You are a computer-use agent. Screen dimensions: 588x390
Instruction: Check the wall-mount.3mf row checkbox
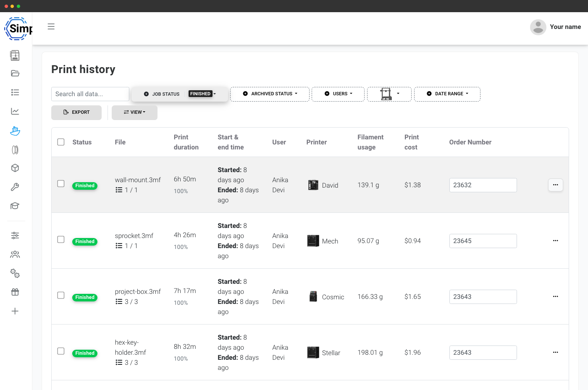[61, 183]
